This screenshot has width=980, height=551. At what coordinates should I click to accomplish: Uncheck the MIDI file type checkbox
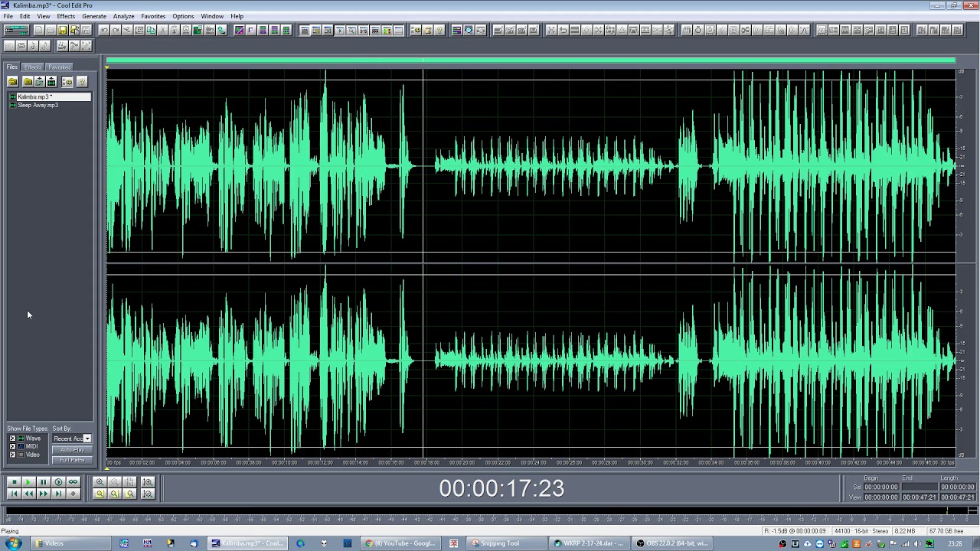tap(12, 446)
